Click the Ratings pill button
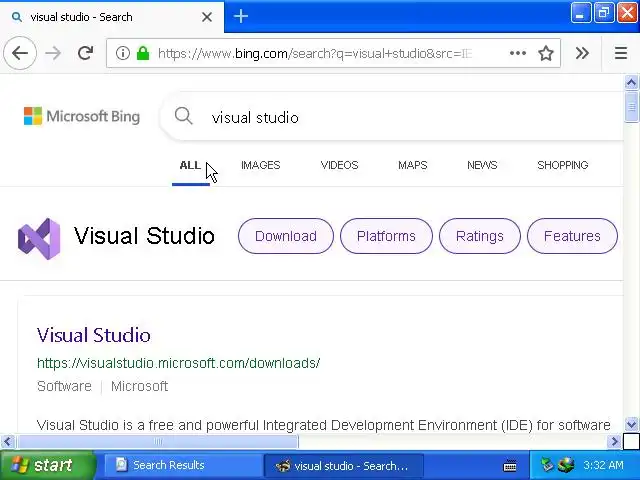This screenshot has height=480, width=640. point(480,236)
